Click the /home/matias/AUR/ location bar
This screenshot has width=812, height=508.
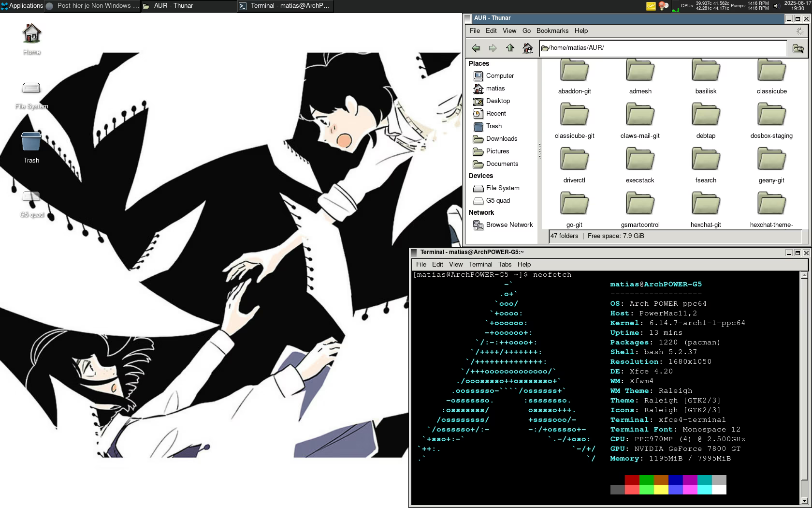pos(663,48)
